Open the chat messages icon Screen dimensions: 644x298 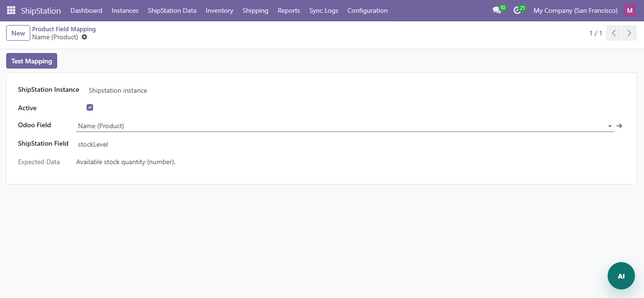pos(496,10)
